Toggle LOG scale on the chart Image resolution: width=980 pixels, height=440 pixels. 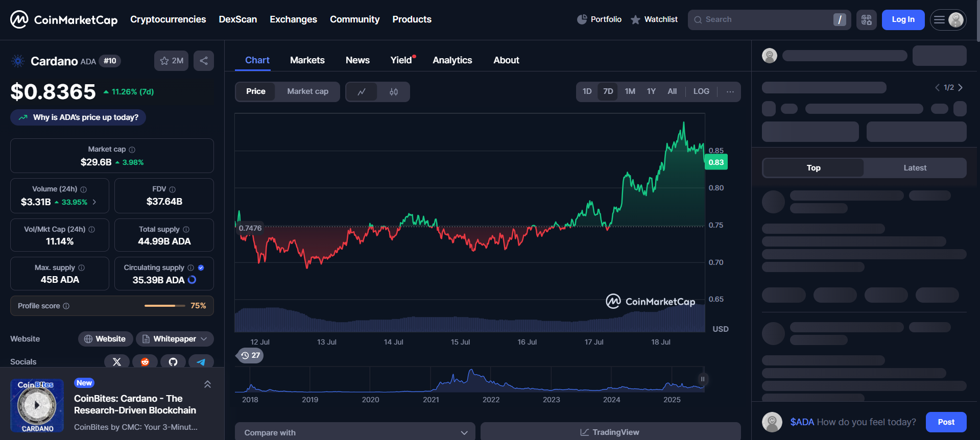(701, 91)
